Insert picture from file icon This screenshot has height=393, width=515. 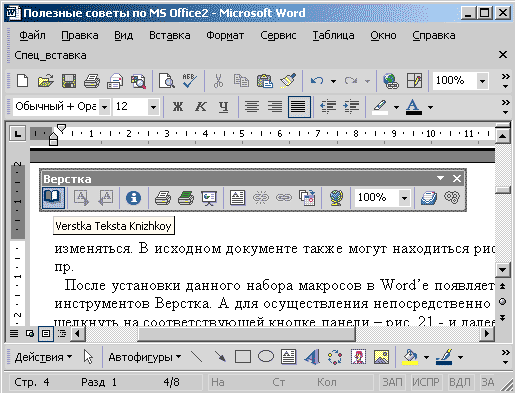(x=381, y=357)
